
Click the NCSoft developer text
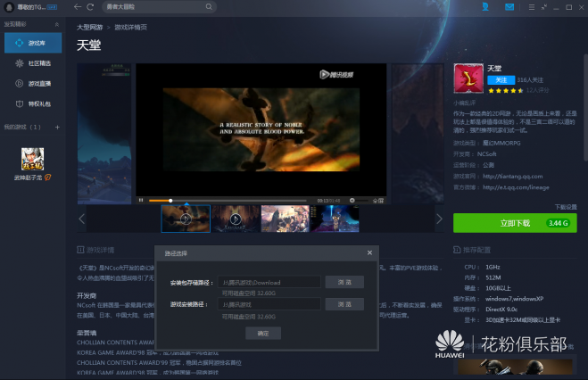[x=486, y=154]
